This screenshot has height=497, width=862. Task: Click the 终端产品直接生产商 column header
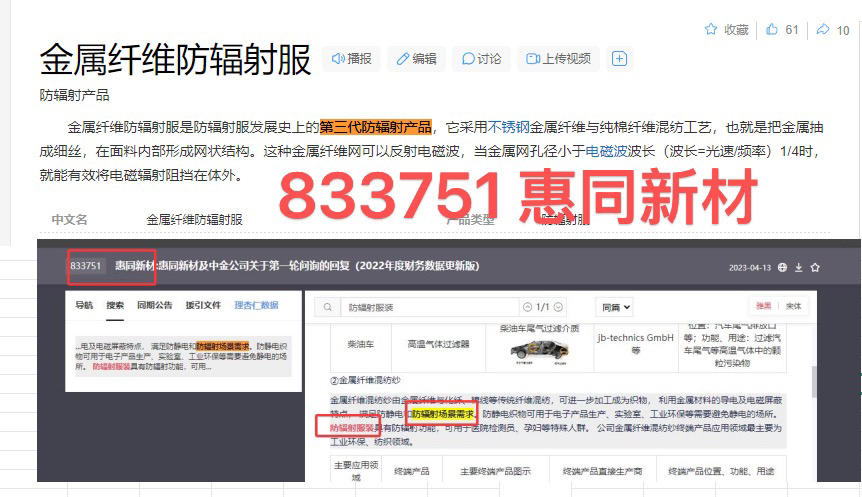(x=603, y=471)
